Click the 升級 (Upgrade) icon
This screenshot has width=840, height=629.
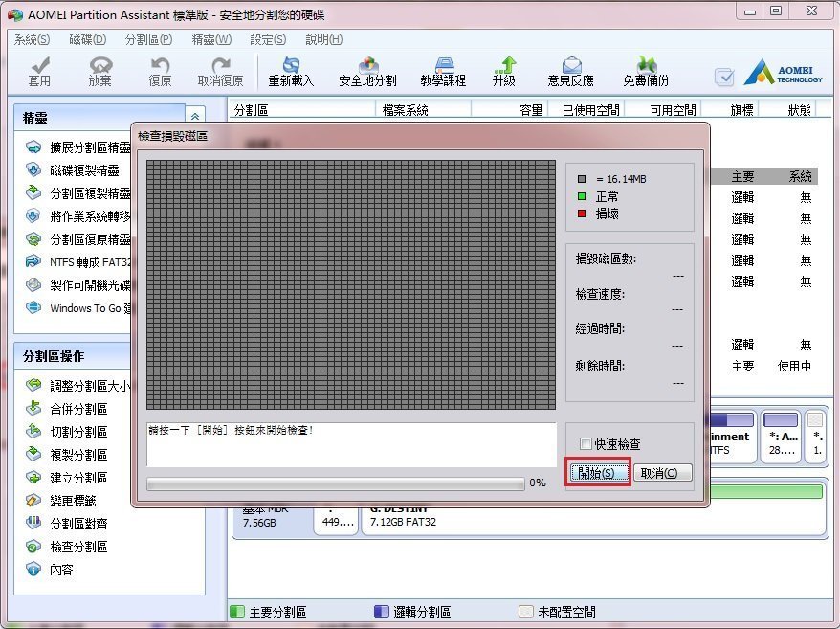(x=504, y=71)
